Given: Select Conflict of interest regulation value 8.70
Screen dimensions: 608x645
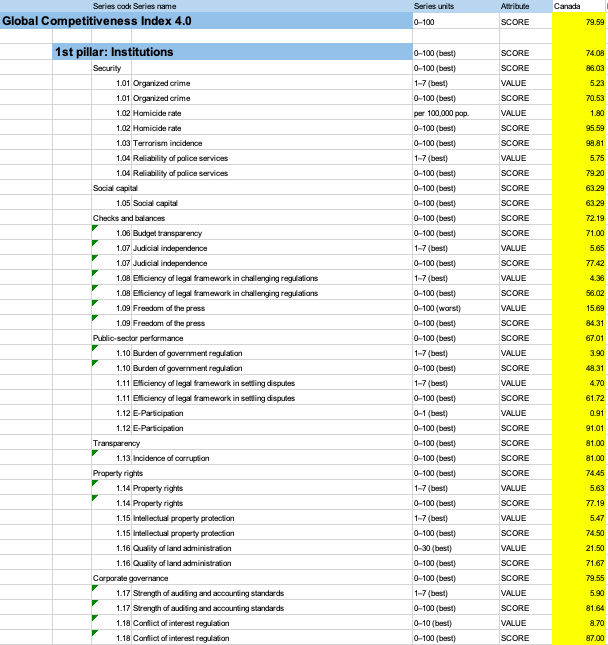Looking at the screenshot, I should 579,623.
